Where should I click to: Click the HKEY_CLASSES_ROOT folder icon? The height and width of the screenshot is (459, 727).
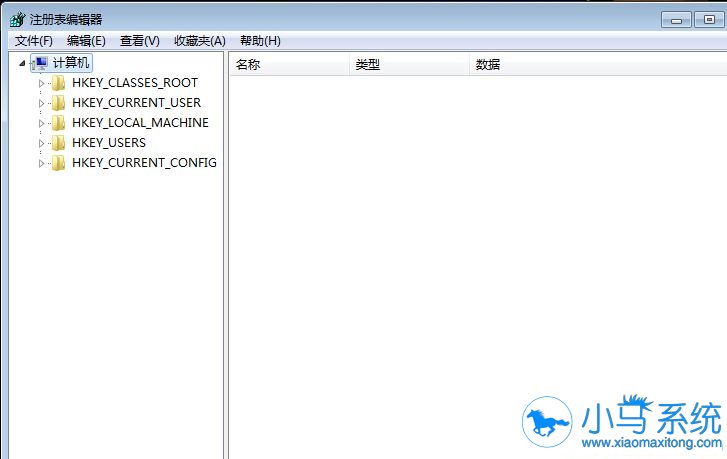pyautogui.click(x=58, y=83)
